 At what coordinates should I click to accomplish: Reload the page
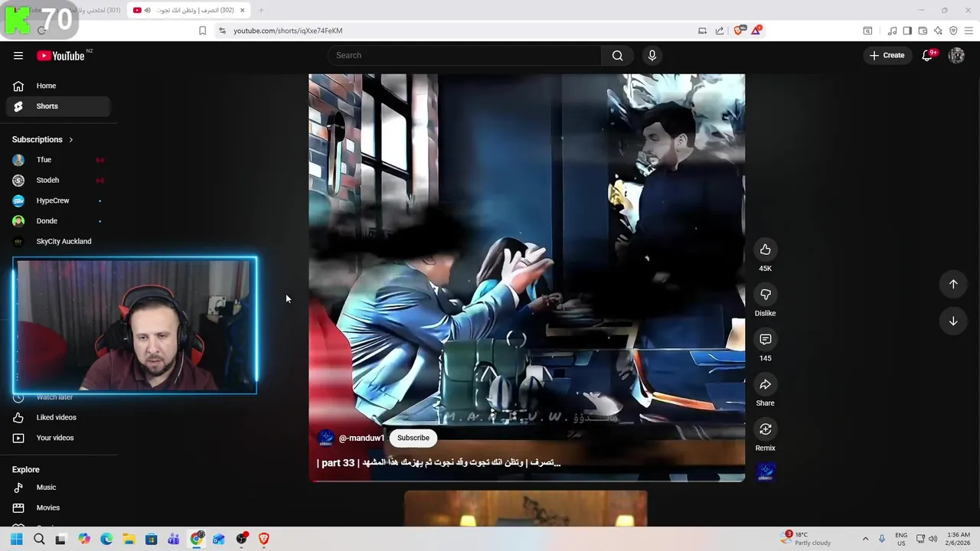(x=41, y=31)
